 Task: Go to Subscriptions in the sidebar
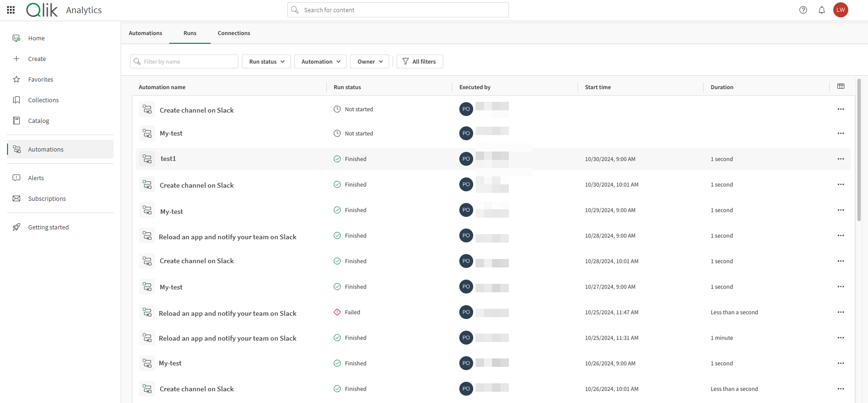point(47,198)
